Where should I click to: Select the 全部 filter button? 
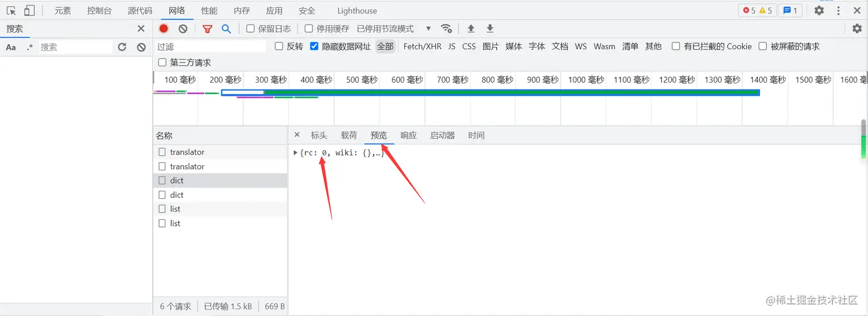click(385, 46)
